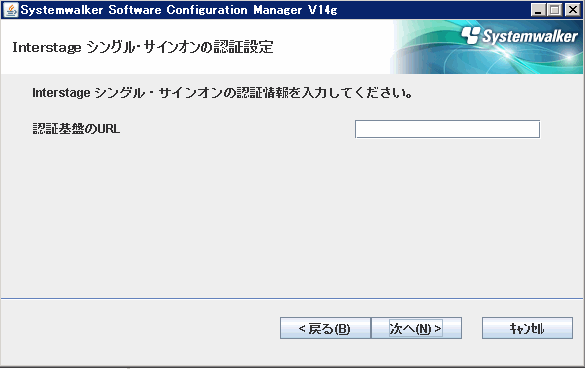Image resolution: width=585 pixels, height=369 pixels.
Task: Click the Systemwalker Software Configuration Manager V14g title text
Action: click(179, 10)
